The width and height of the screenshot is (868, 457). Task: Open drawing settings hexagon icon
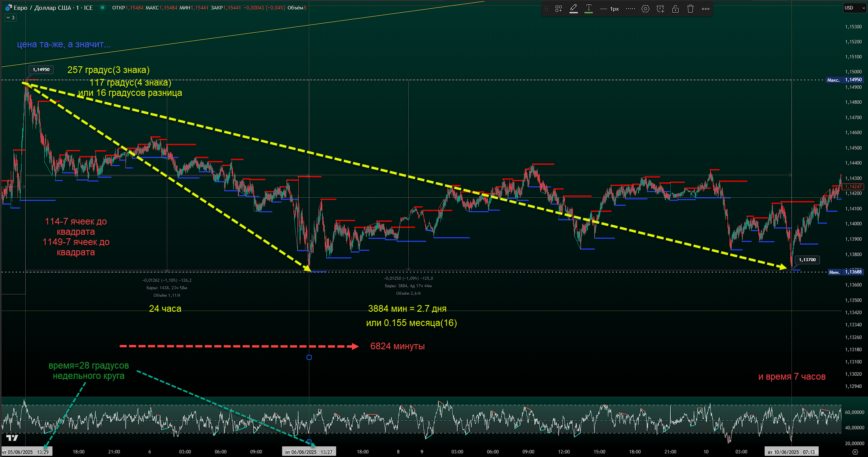pyautogui.click(x=645, y=9)
